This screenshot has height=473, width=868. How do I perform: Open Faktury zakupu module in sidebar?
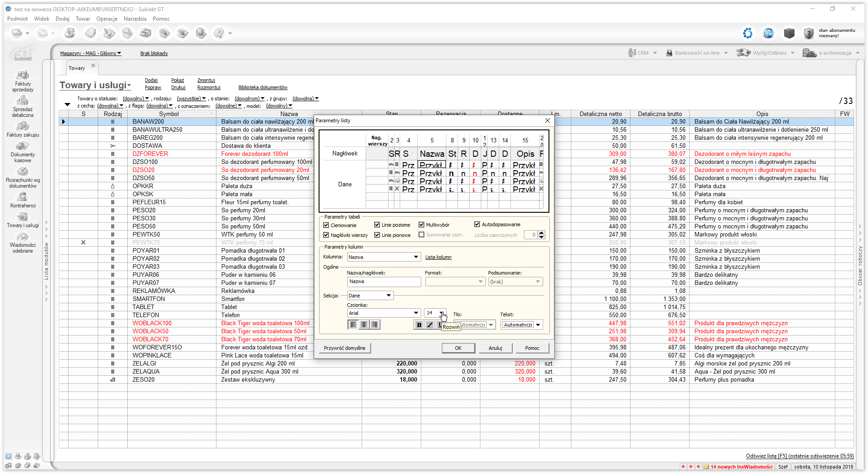[x=23, y=129]
